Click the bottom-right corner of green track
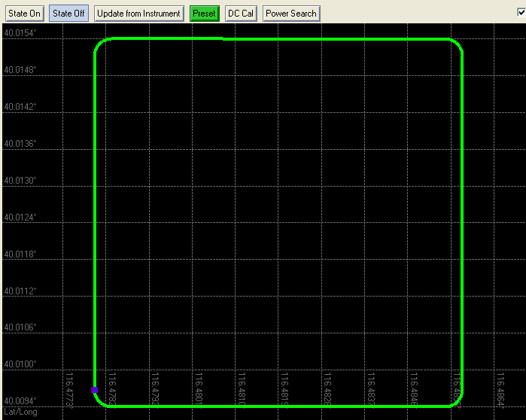Image resolution: width=526 pixels, height=420 pixels. click(x=458, y=401)
